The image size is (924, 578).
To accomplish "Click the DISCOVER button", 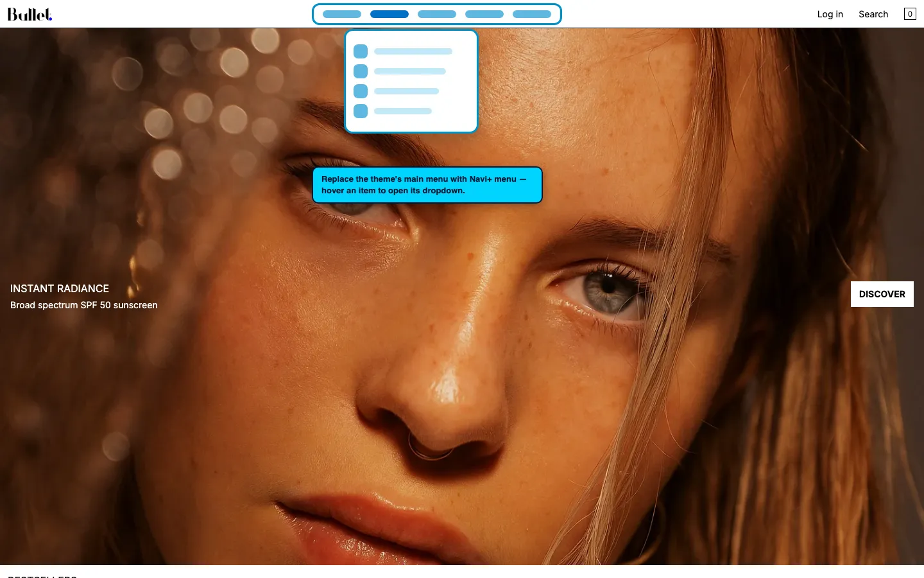I will [882, 294].
